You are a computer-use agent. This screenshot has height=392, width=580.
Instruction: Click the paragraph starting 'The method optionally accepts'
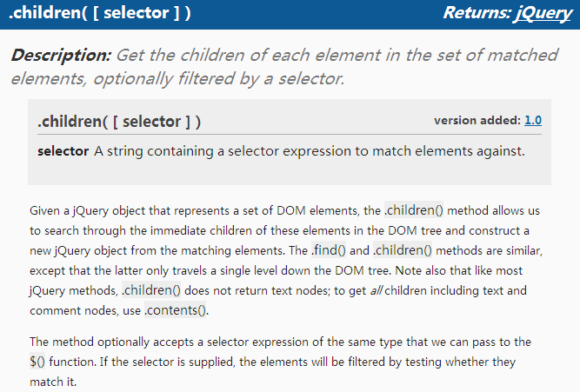coord(278,342)
